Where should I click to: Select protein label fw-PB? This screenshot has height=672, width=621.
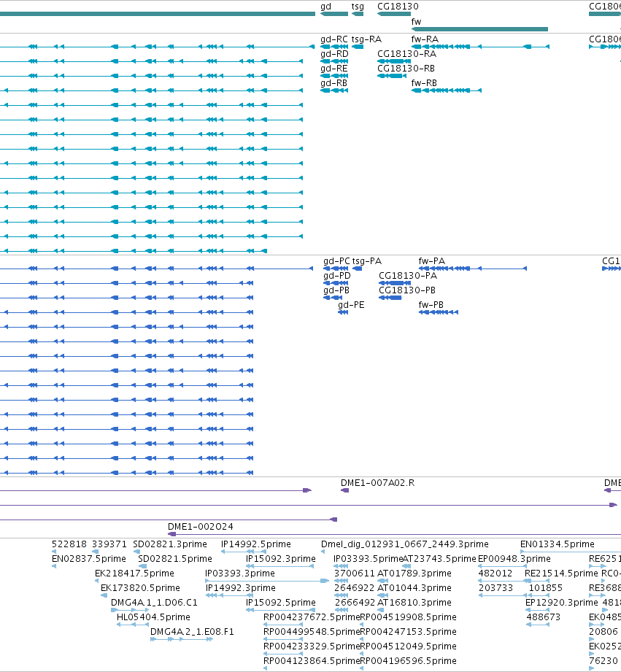(x=431, y=305)
